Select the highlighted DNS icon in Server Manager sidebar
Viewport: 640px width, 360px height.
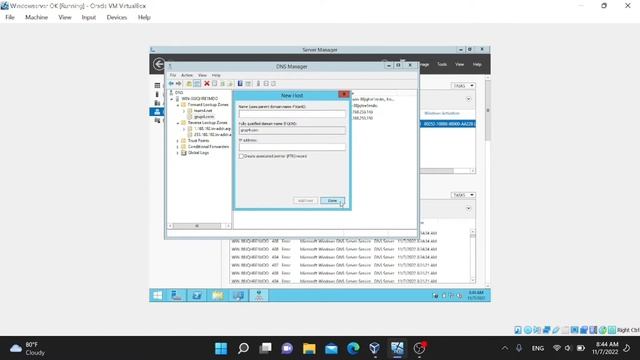157,111
